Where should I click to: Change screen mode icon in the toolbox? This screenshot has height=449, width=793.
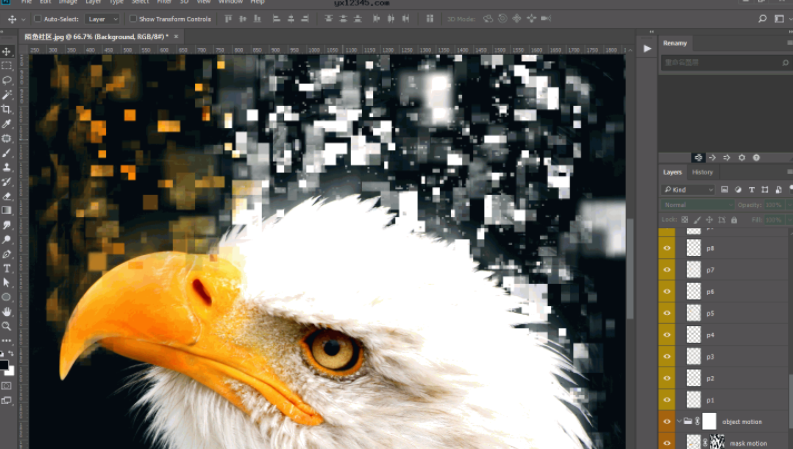(x=6, y=400)
